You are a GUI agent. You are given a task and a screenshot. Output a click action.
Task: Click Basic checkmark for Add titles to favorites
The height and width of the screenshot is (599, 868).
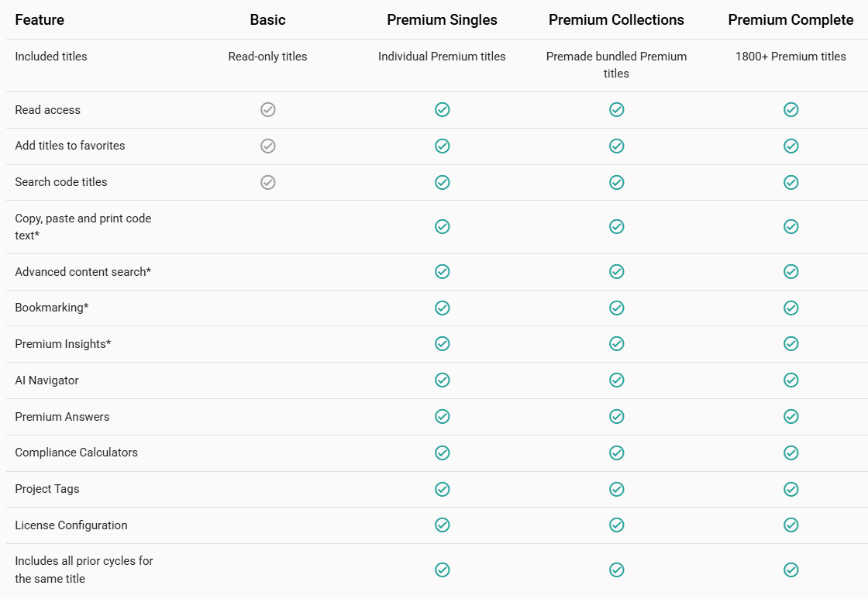coord(268,146)
